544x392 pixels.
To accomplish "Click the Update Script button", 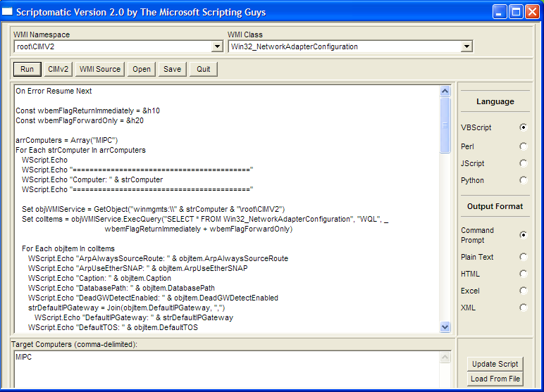I will 495,364.
